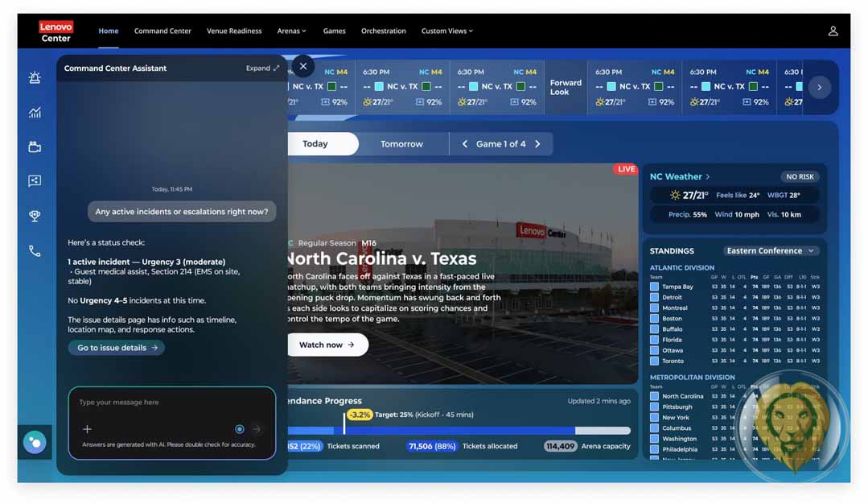Close the Command Center Assistant panel

(x=302, y=67)
